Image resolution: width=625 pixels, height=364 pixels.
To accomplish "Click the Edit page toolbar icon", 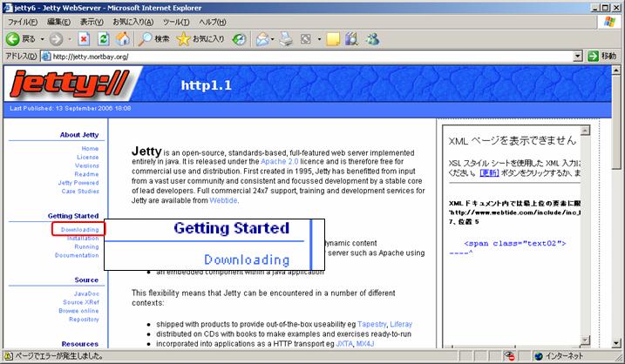I will (305, 39).
